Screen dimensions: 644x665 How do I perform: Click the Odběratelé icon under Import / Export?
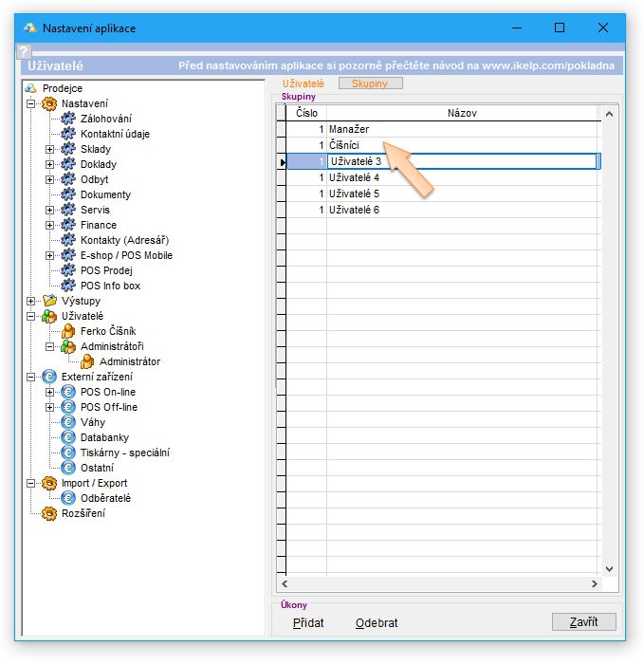67,498
